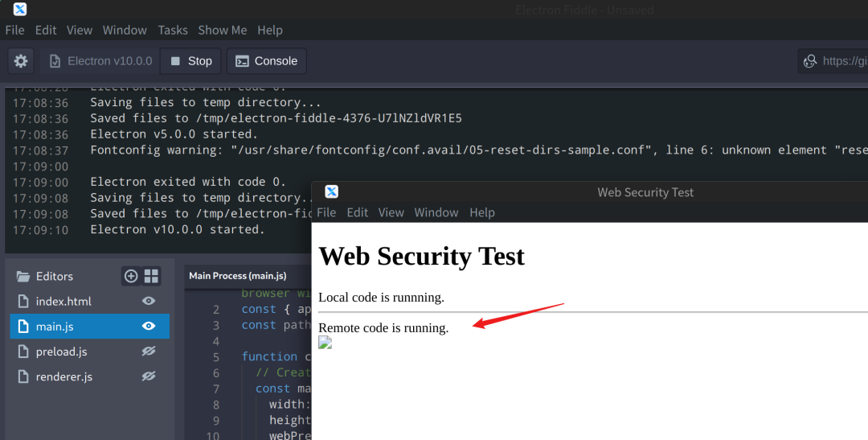Click the saved files path electron-fiddle-4376 line
Viewport: 868px width, 440px height.
pyautogui.click(x=276, y=118)
